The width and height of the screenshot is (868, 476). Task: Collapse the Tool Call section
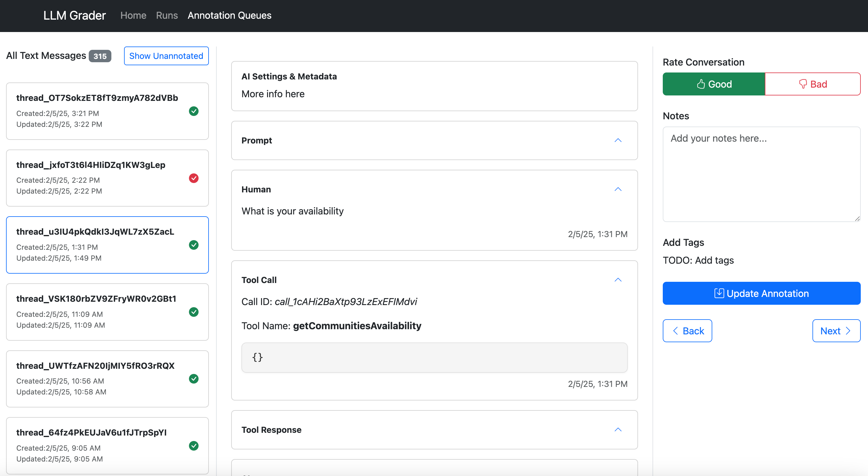[617, 280]
